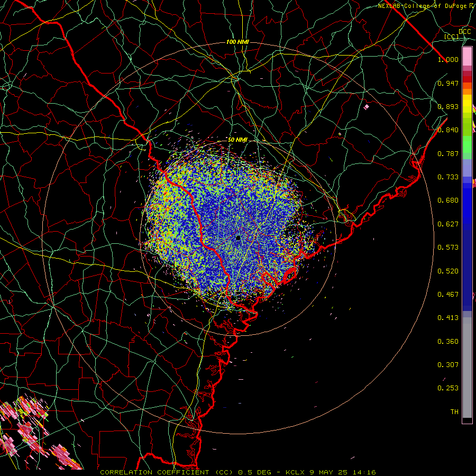Click the pink swatch at the top of the color bar
The height and width of the screenshot is (476, 476).
467,57
